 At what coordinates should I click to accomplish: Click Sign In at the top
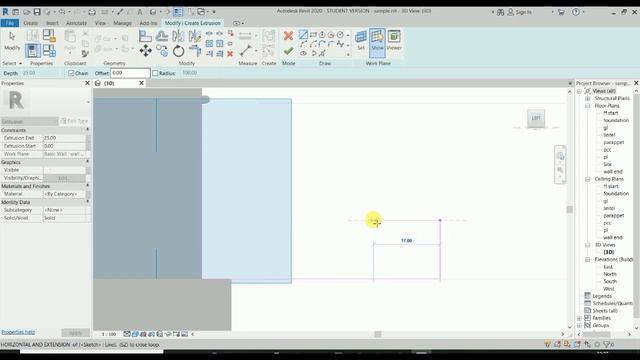pos(519,12)
